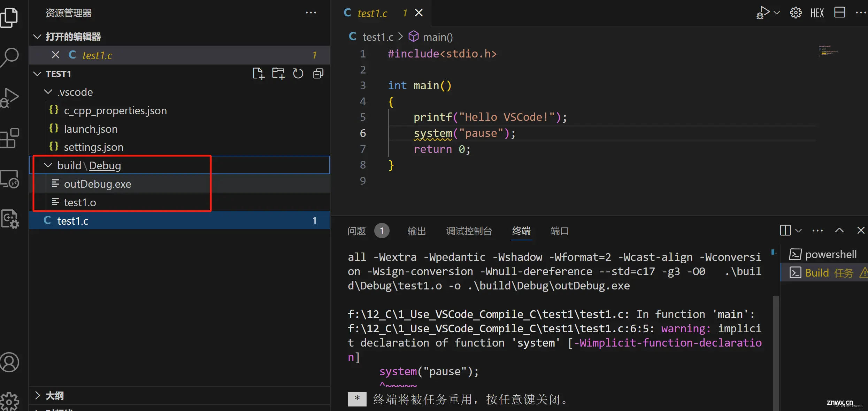Open the Search view in activity bar

[x=10, y=57]
